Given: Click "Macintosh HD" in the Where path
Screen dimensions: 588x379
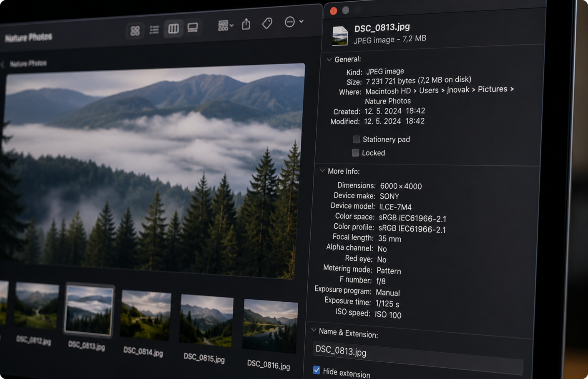Looking at the screenshot, I should 388,91.
